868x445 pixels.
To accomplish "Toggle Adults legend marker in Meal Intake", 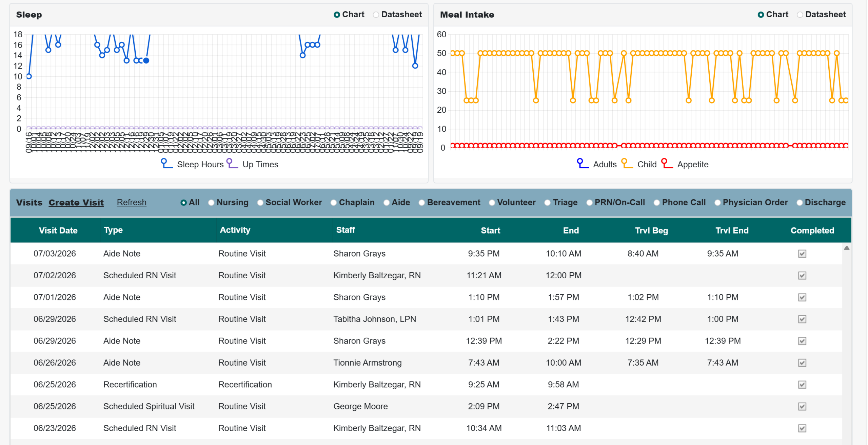I will point(583,164).
